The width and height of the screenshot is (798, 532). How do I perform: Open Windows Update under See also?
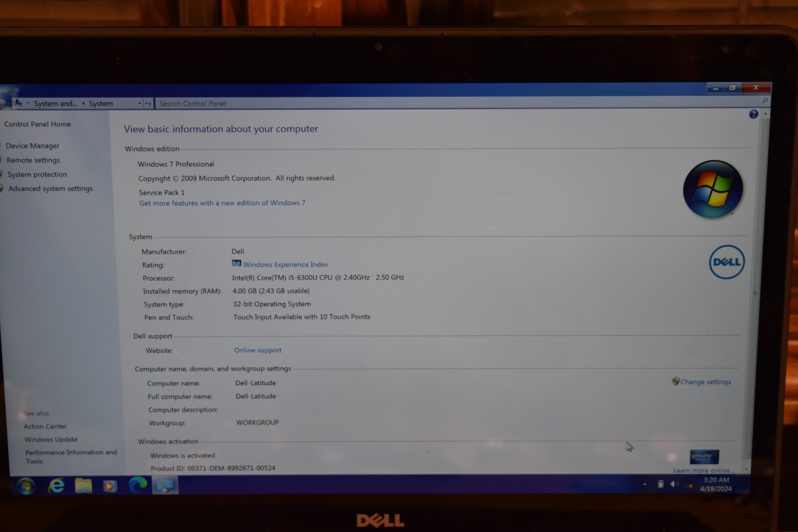point(51,439)
